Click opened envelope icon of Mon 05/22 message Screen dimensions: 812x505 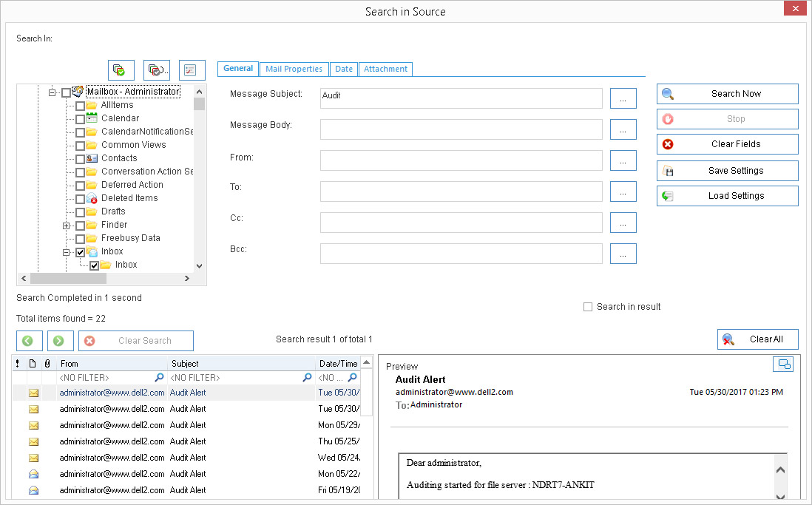pyautogui.click(x=34, y=474)
